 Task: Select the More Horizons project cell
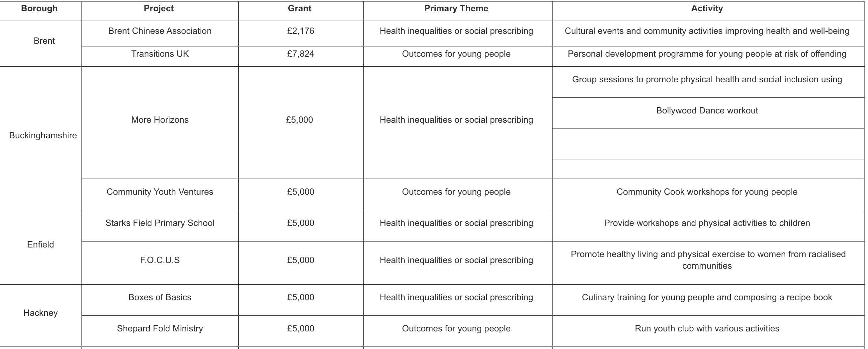(x=160, y=120)
